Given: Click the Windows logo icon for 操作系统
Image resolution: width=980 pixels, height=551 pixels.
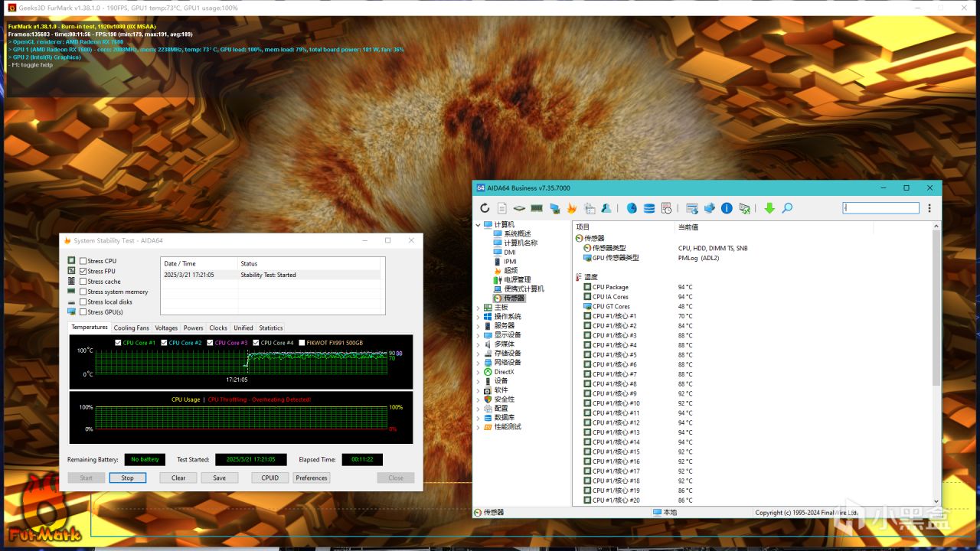Looking at the screenshot, I should (x=488, y=317).
